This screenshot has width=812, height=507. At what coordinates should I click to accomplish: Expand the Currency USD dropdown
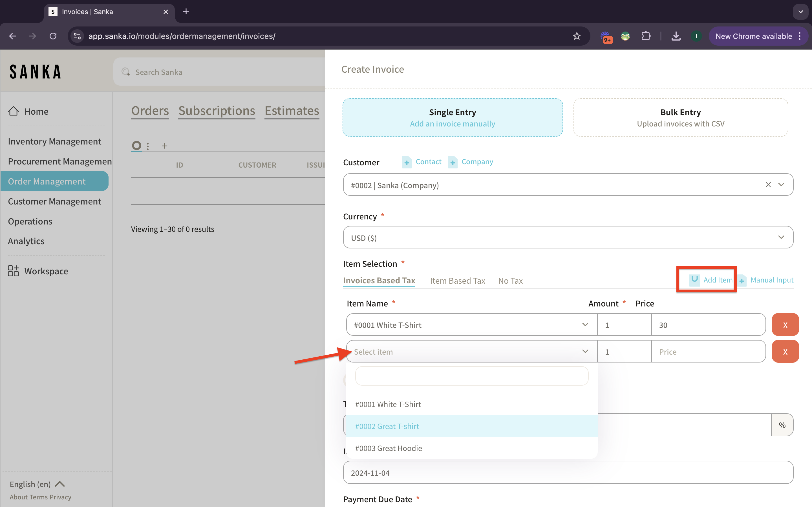pos(568,237)
